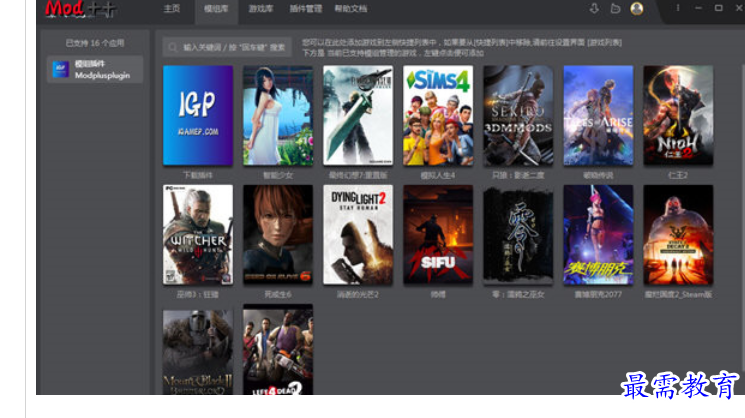Choose The Sims 4 game cover
This screenshot has height=418, width=745.
pyautogui.click(x=438, y=116)
